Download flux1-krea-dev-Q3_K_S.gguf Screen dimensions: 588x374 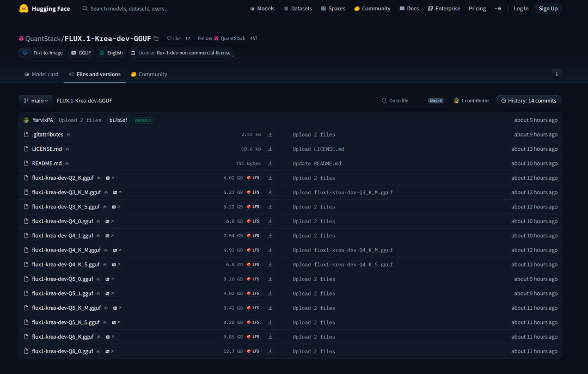pyautogui.click(x=270, y=207)
